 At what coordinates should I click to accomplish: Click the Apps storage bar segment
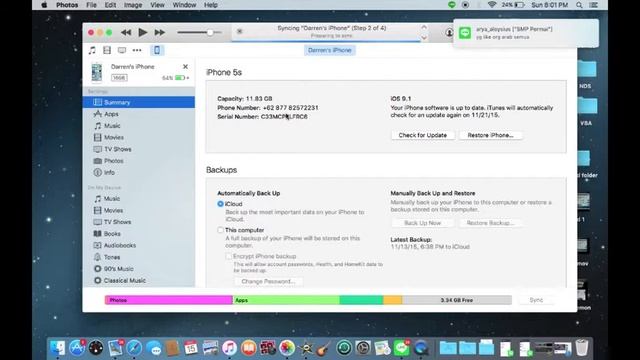(286, 300)
